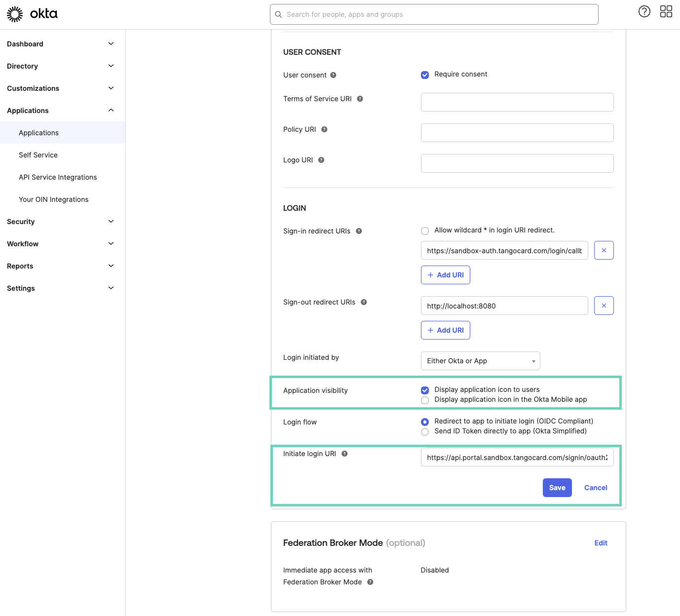This screenshot has height=616, width=680.
Task: Click the Initiate login URI field
Action: [x=517, y=457]
